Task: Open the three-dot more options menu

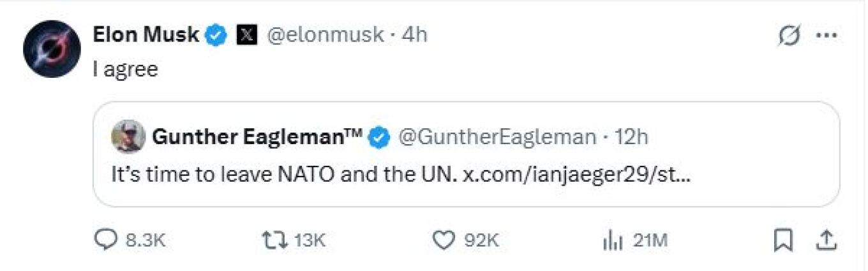Action: (x=827, y=36)
